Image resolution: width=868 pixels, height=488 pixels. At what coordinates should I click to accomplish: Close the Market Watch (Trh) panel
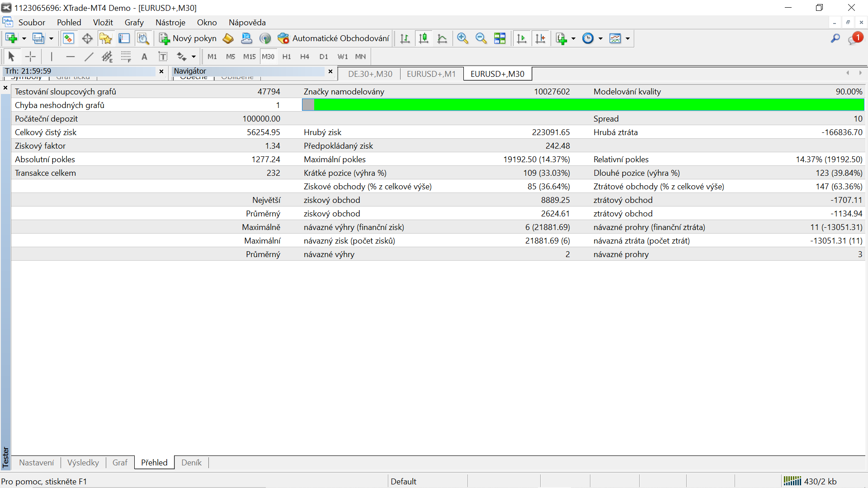coord(161,71)
